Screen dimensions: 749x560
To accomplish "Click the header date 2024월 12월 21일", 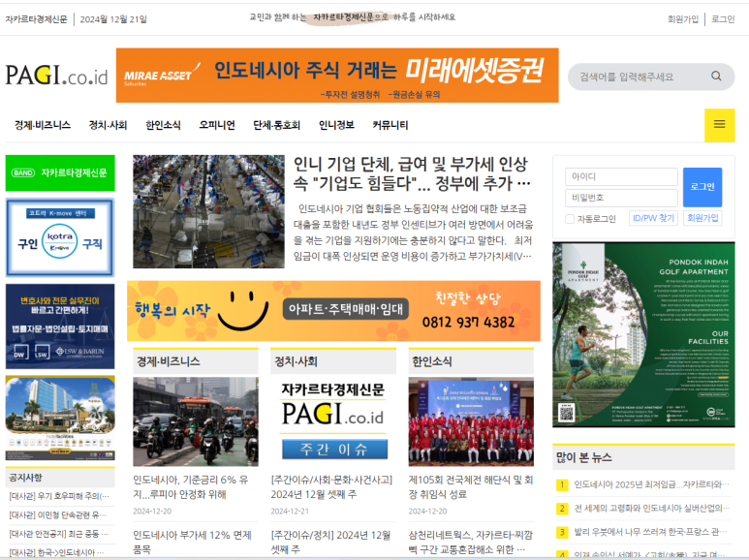I will point(113,19).
